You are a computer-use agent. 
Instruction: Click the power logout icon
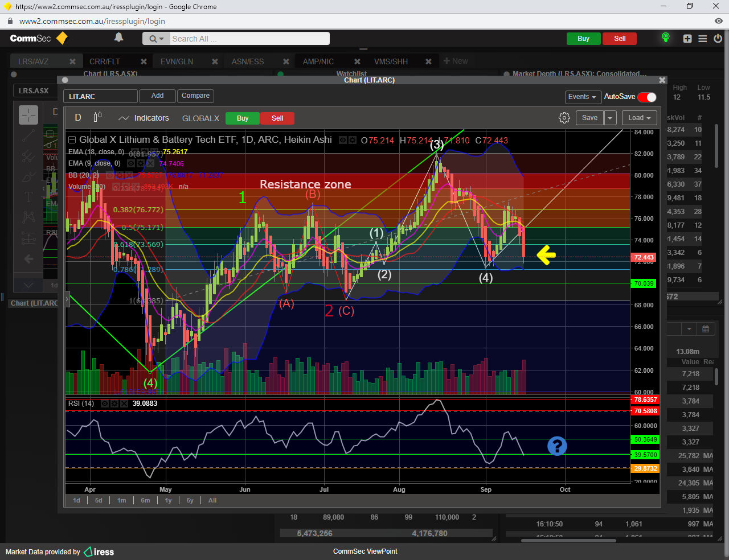[718, 39]
